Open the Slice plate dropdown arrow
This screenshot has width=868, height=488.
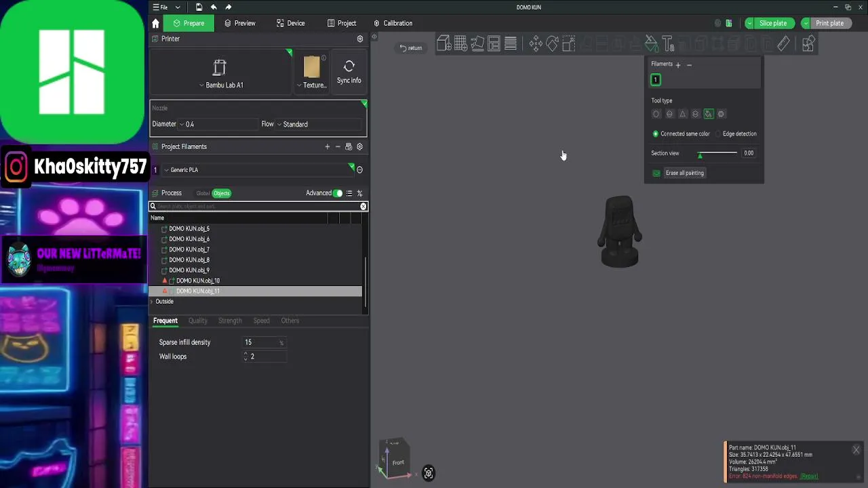[749, 23]
